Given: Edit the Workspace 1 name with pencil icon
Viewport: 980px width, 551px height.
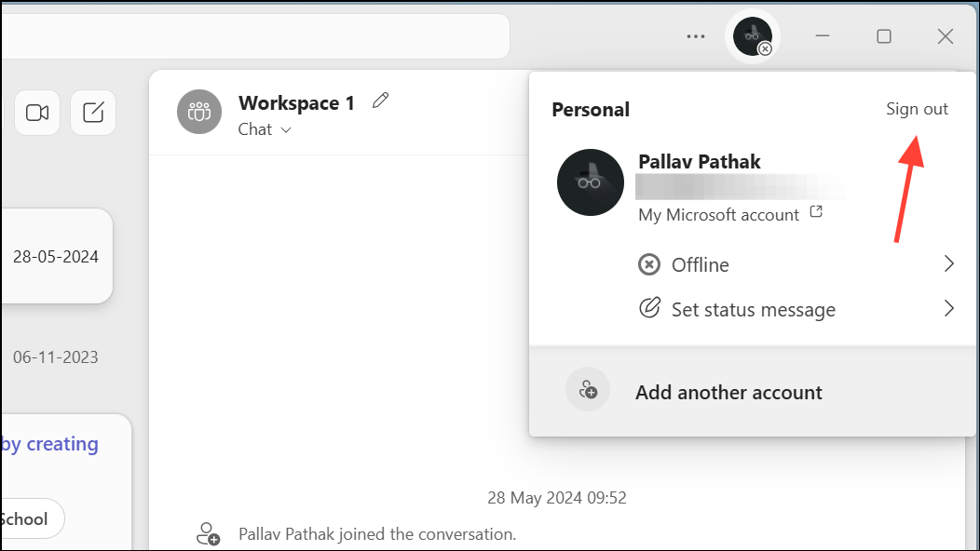Looking at the screenshot, I should tap(380, 100).
